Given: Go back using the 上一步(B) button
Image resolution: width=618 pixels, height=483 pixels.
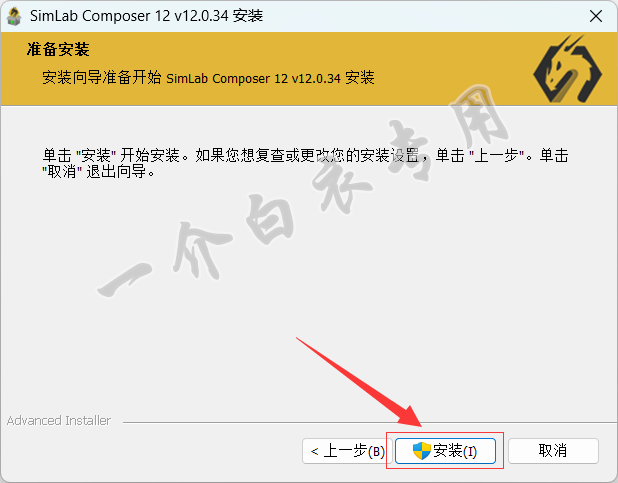Looking at the screenshot, I should [x=347, y=451].
